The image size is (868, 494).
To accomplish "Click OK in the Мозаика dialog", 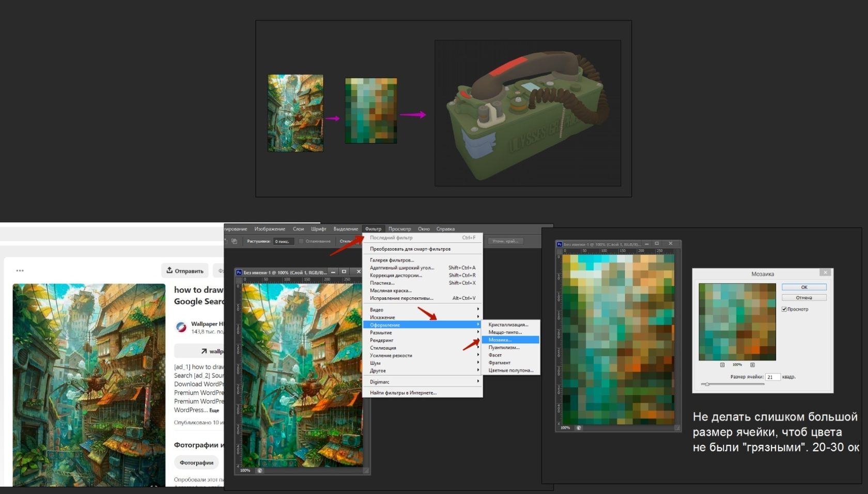I will click(x=804, y=287).
